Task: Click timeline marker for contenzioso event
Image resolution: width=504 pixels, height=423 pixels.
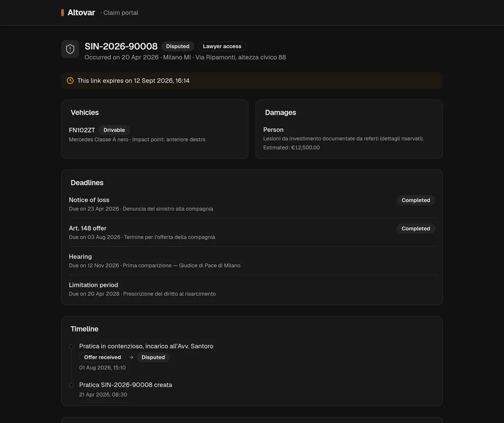Action: coord(72,346)
